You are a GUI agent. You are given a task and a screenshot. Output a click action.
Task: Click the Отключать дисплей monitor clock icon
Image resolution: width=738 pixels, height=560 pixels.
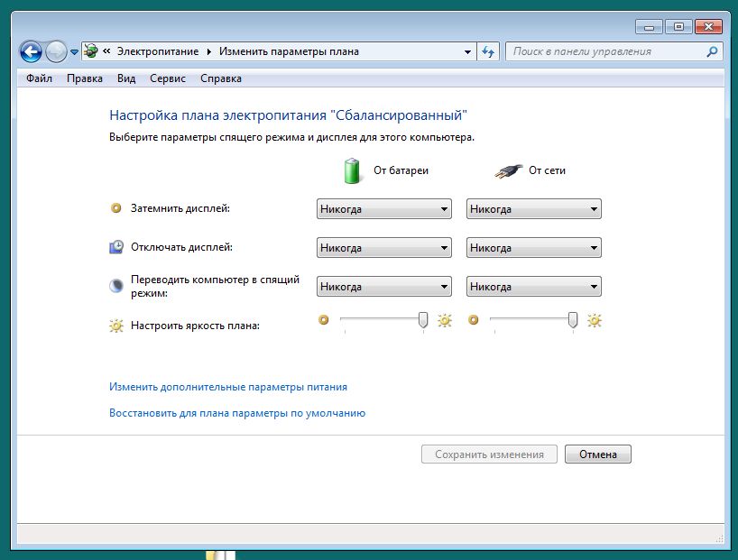coord(116,247)
